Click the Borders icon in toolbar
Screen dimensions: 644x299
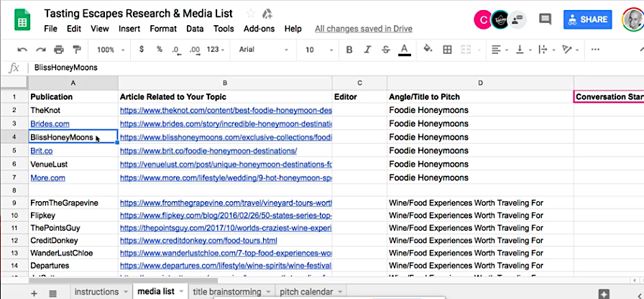tap(447, 50)
